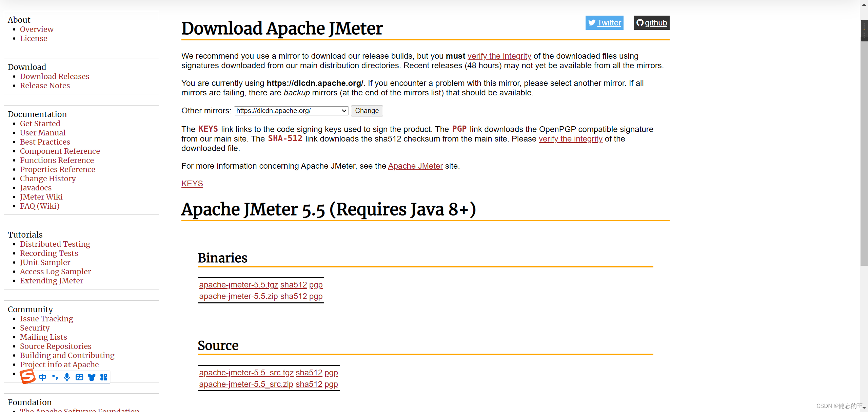Click the Sogou input method logo

(27, 376)
